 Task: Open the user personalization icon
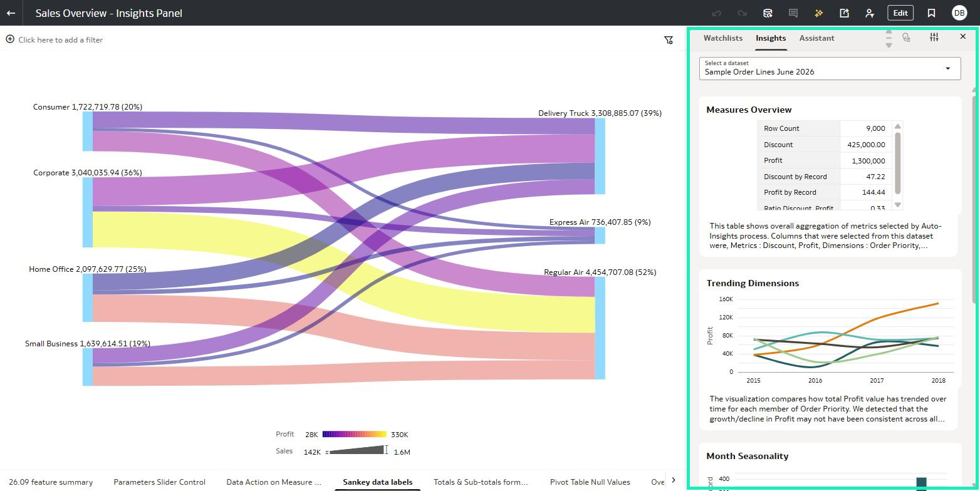(869, 13)
